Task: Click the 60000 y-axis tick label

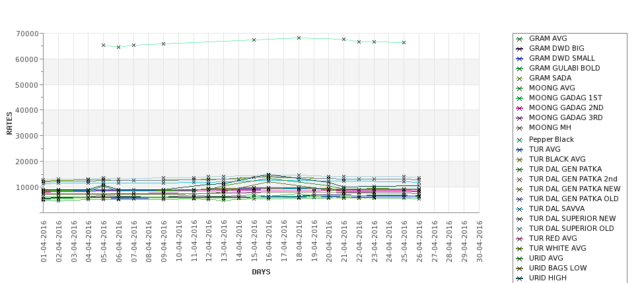Action: [x=28, y=59]
